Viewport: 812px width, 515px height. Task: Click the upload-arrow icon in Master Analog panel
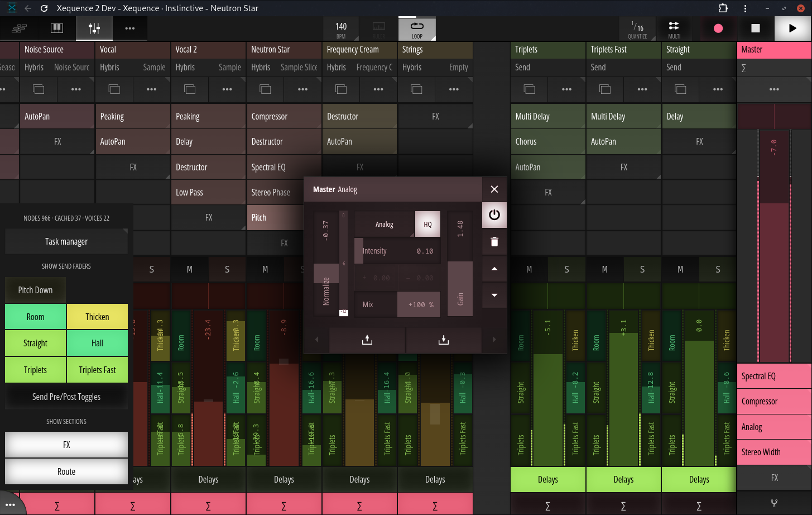(367, 340)
